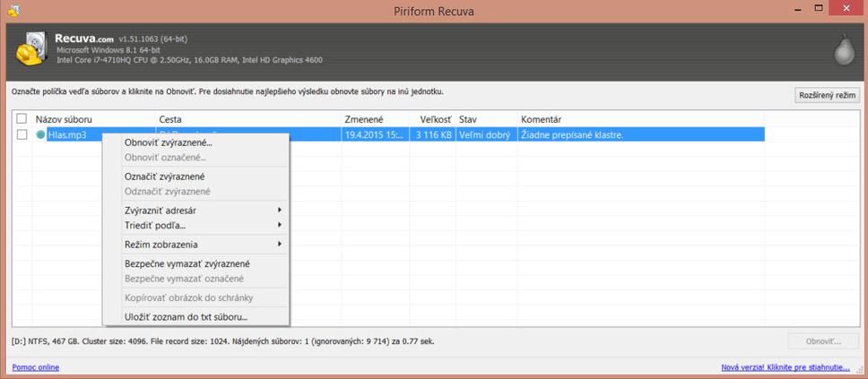Choose Označiť zvýraznené menu entry
This screenshot has width=868, height=379.
point(196,177)
